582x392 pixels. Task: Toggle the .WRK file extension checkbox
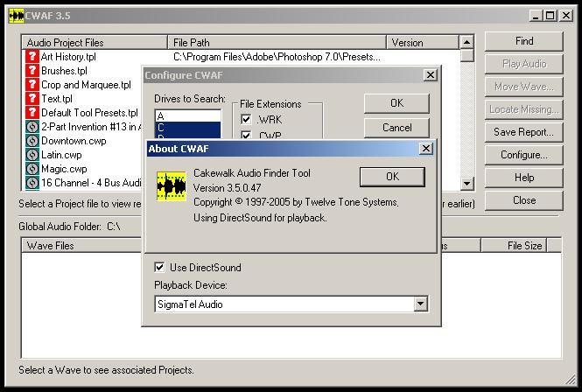click(x=246, y=120)
